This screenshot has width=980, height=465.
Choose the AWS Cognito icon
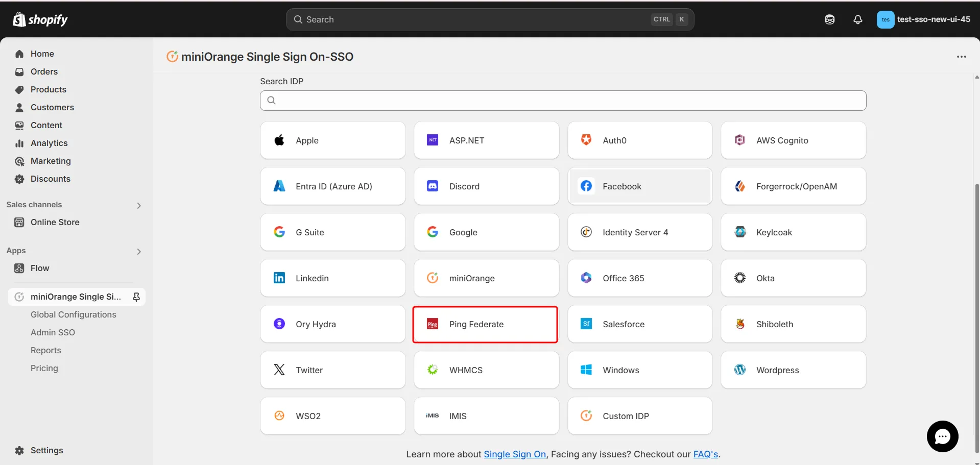click(740, 140)
